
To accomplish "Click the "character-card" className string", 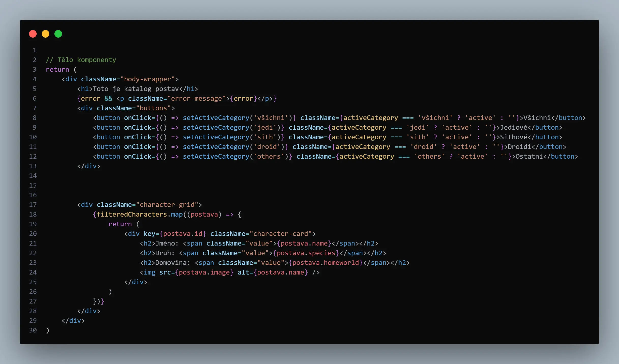I will pyautogui.click(x=281, y=234).
